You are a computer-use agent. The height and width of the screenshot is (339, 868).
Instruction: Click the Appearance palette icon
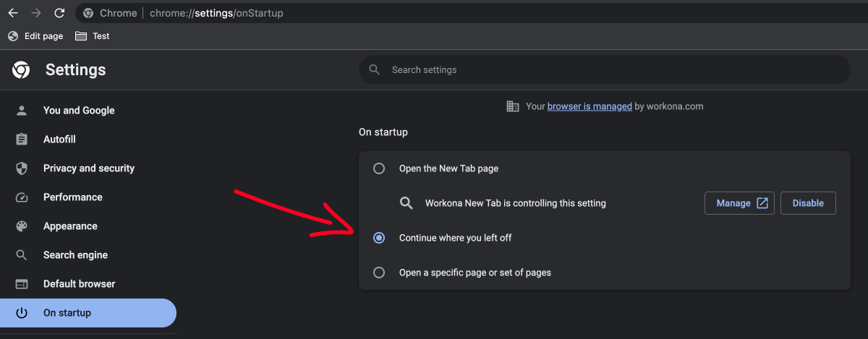pyautogui.click(x=22, y=226)
